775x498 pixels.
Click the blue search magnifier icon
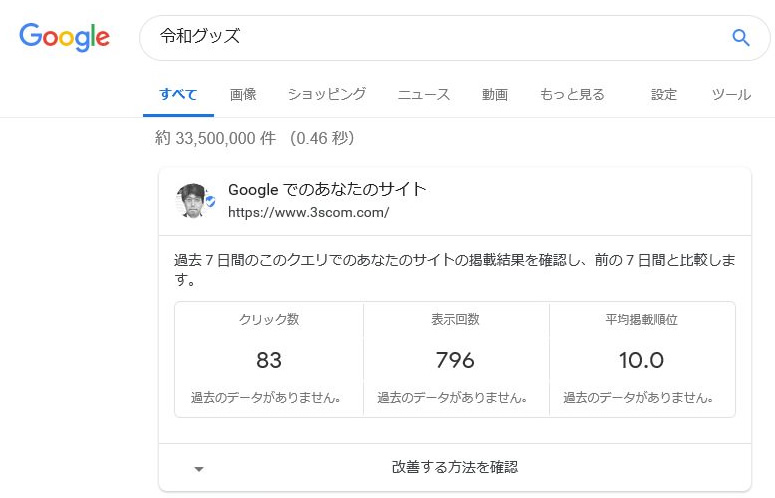741,38
